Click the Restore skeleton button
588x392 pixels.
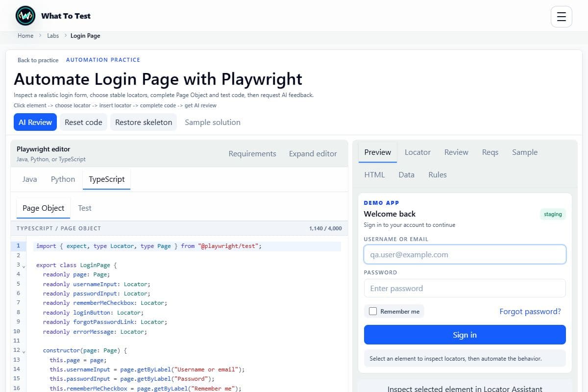coord(144,122)
